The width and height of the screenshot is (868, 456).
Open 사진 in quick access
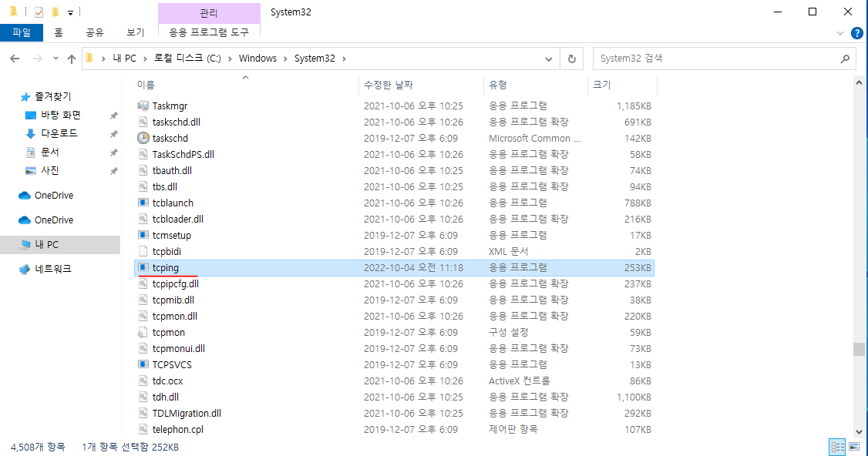(x=42, y=170)
